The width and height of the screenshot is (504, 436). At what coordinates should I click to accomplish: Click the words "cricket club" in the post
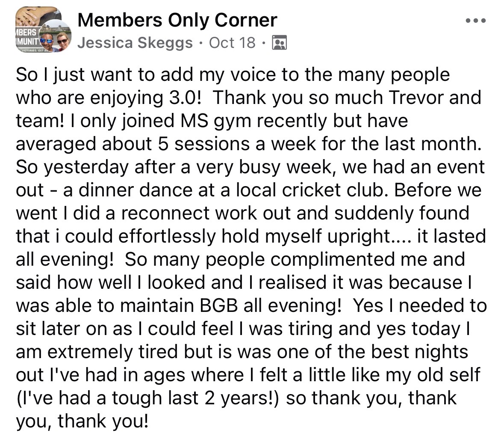click(333, 190)
